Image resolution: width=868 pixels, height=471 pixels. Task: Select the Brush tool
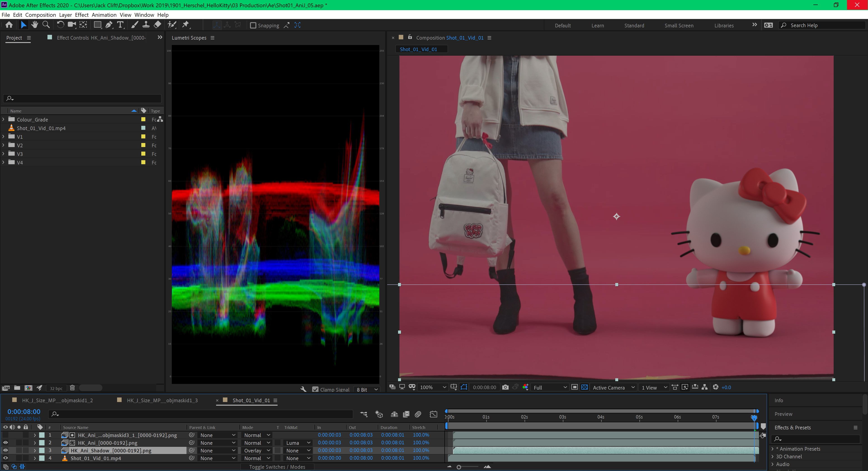tap(134, 25)
